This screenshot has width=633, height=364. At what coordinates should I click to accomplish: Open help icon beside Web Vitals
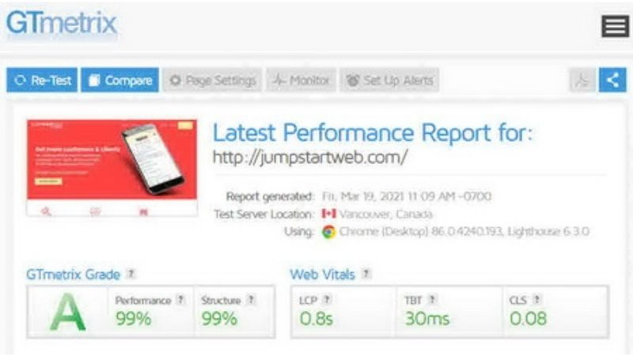pos(366,274)
